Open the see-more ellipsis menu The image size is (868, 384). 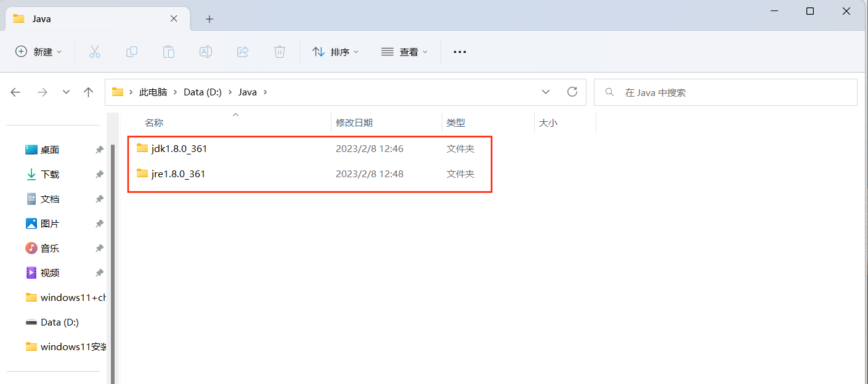(x=460, y=52)
